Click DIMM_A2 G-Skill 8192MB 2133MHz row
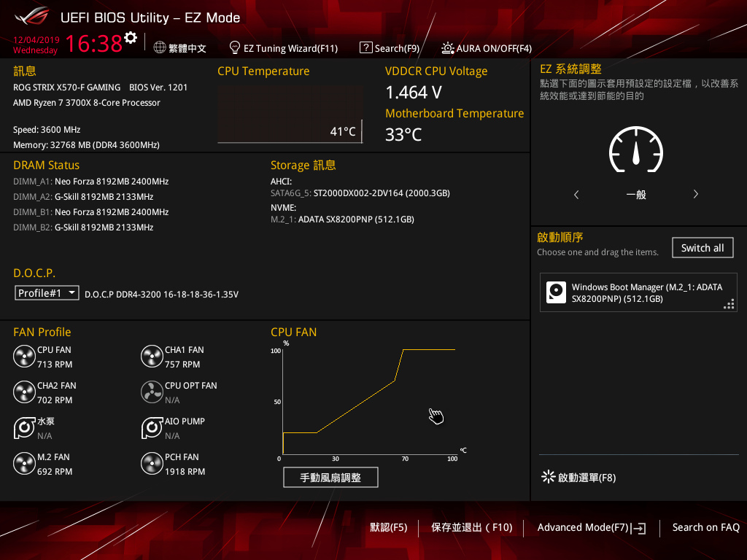Screen dimensions: 747x560 coord(83,197)
